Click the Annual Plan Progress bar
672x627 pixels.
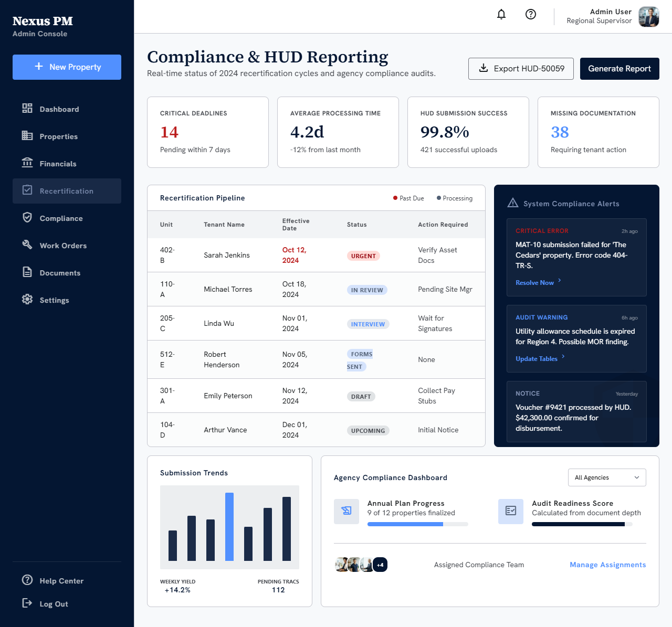(418, 524)
